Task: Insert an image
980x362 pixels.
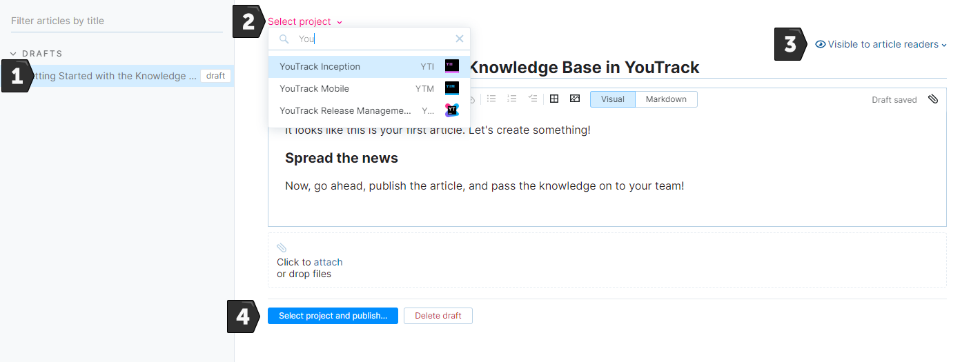Action: coord(574,99)
